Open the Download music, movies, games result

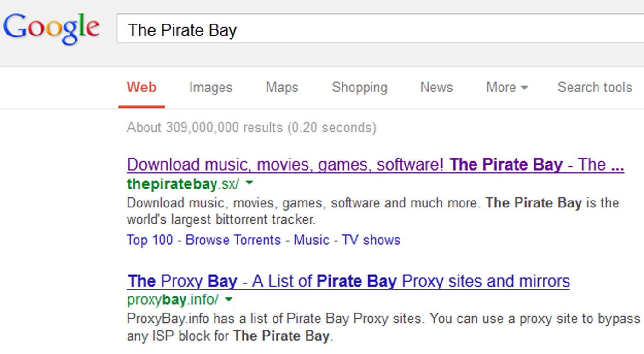pos(375,165)
